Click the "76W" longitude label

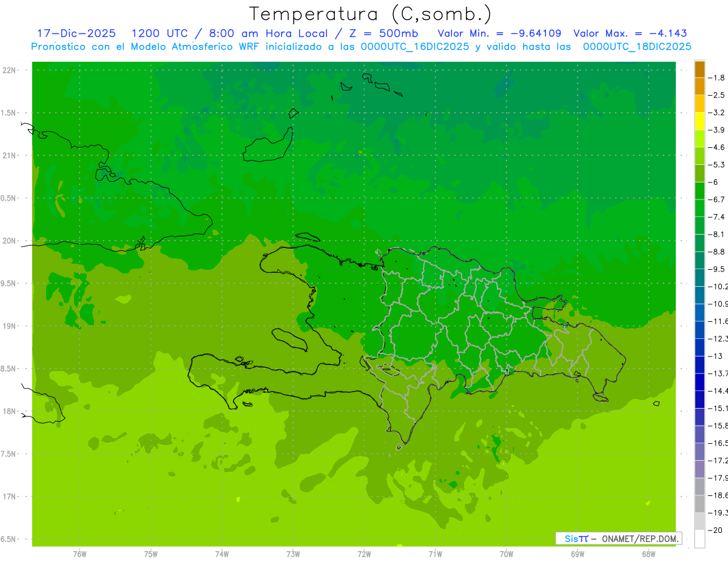79,554
